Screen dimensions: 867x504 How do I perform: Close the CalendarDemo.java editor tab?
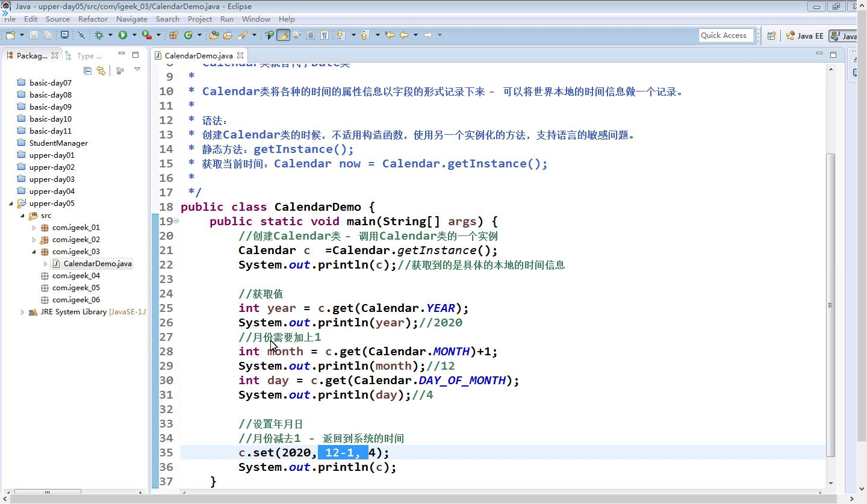(x=240, y=55)
